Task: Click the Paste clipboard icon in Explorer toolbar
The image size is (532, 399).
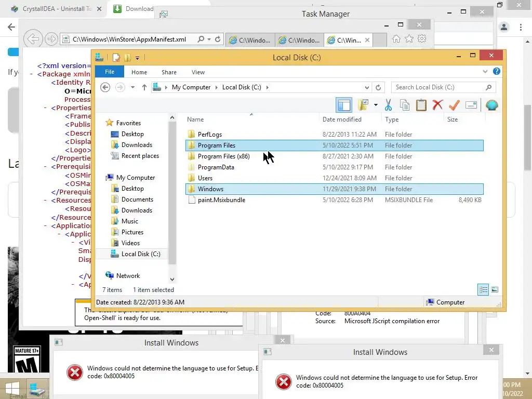Action: coord(421,105)
